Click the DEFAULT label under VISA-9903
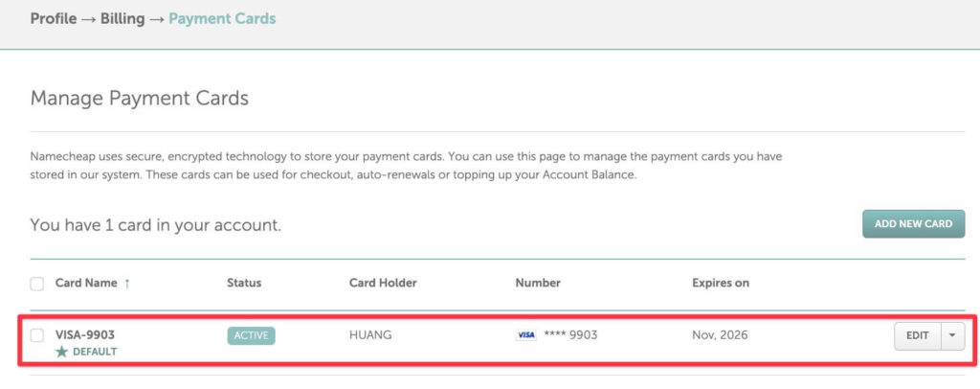 point(95,352)
